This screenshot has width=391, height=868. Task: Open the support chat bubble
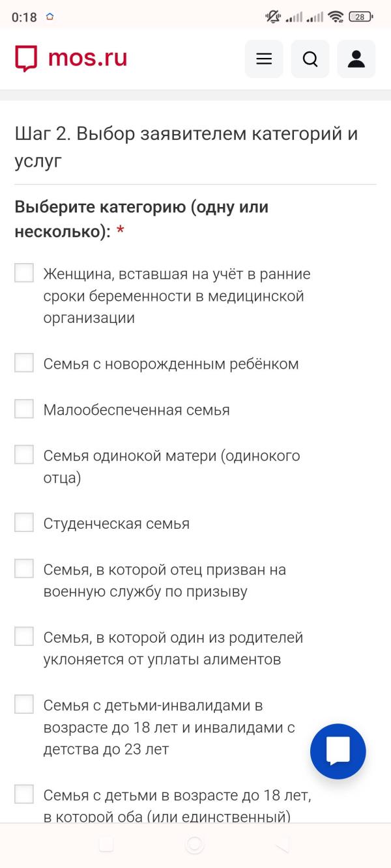tap(338, 751)
